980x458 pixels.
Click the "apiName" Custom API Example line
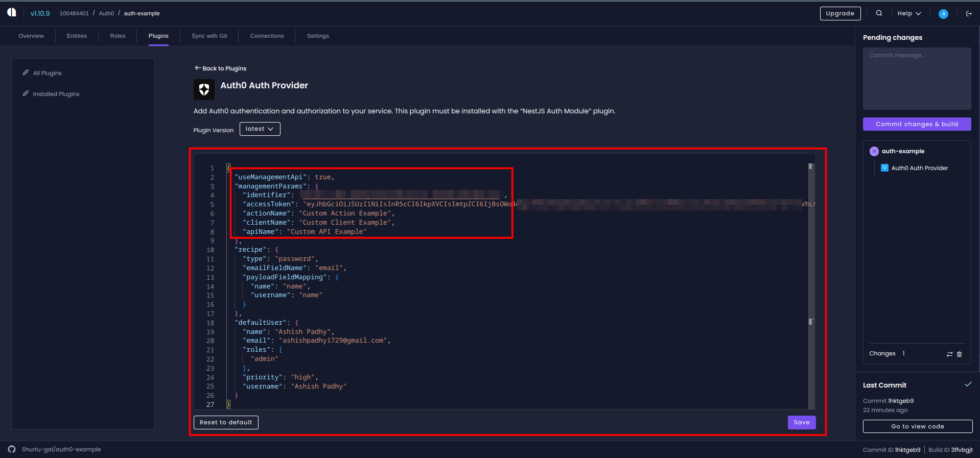(x=305, y=232)
